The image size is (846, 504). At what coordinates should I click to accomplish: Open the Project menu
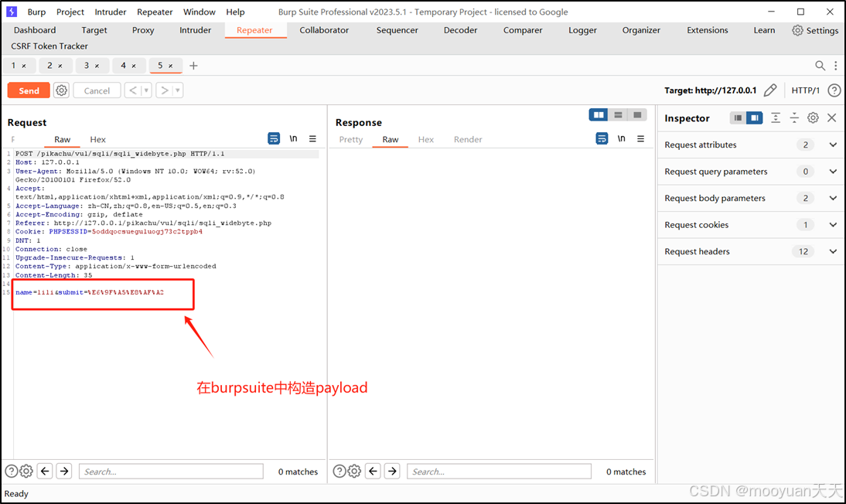point(70,12)
